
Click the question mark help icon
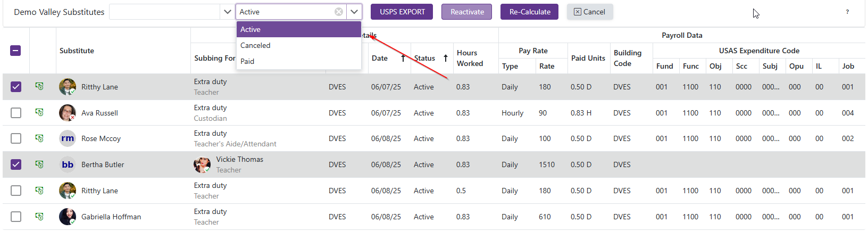click(847, 12)
